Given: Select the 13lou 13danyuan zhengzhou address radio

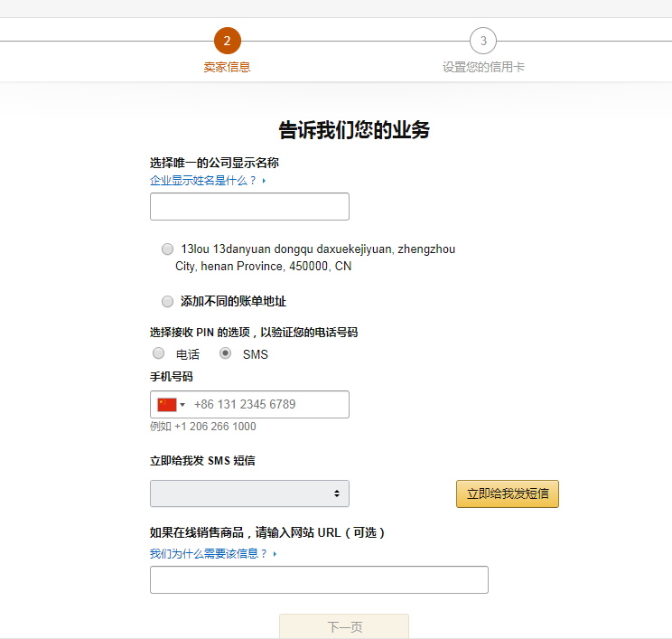Looking at the screenshot, I should point(168,249).
